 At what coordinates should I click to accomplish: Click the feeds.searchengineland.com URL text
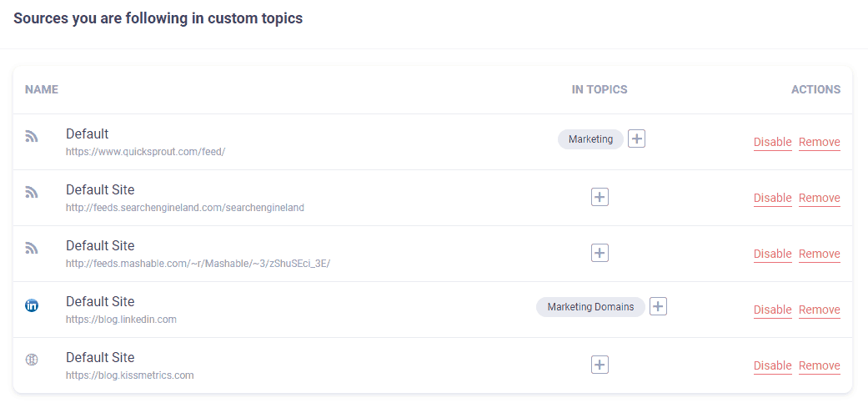click(185, 208)
